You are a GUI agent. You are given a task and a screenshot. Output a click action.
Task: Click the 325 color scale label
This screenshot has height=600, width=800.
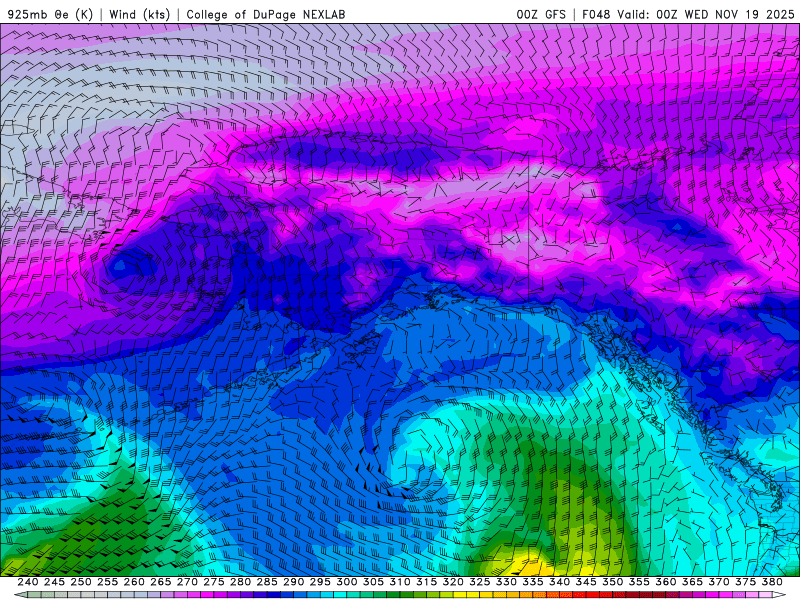[480, 582]
